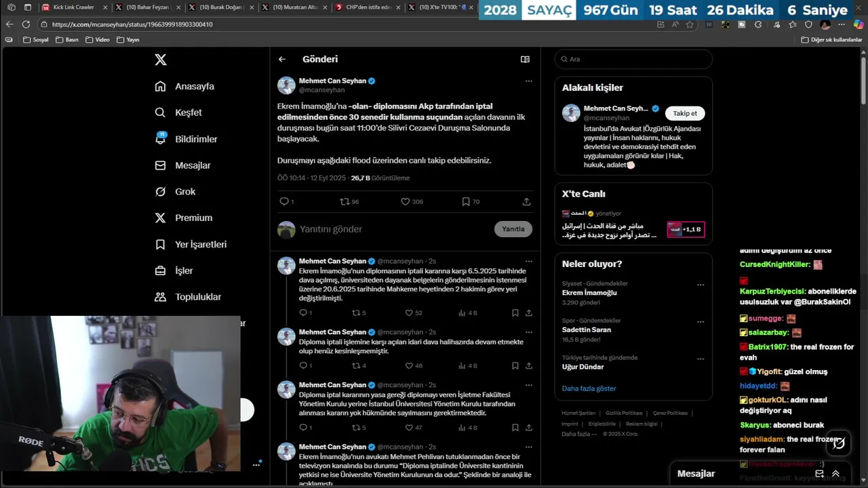The width and height of the screenshot is (868, 488).
Task: Open Çerez Politikası footer link
Action: click(670, 413)
